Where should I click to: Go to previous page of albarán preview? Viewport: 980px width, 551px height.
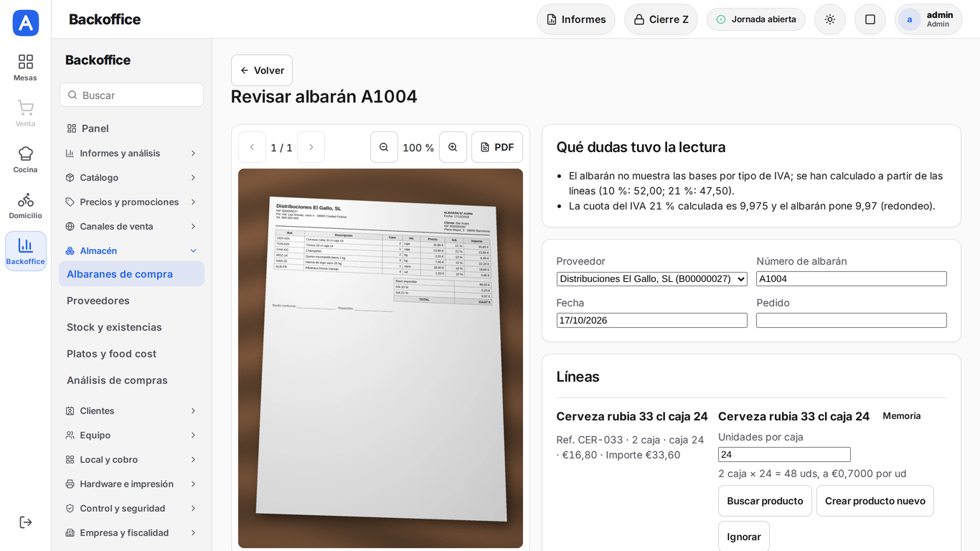click(252, 147)
